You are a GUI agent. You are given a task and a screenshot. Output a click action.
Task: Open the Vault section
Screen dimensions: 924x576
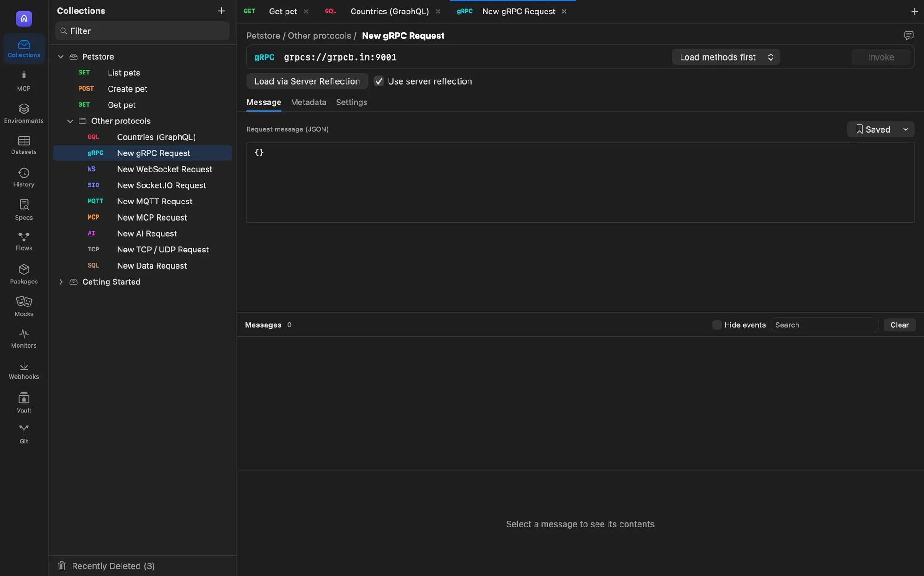(24, 403)
